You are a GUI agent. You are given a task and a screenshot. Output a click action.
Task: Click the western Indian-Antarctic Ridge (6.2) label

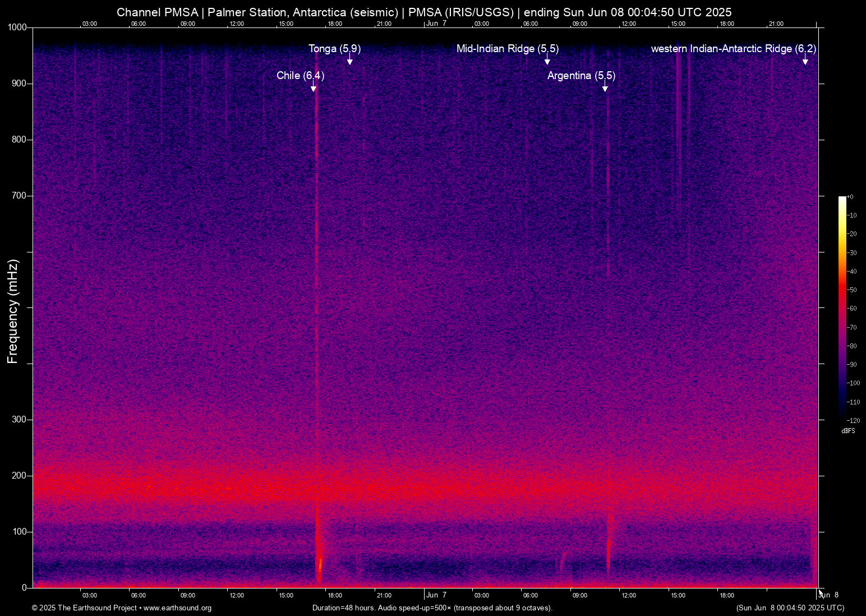(x=733, y=49)
